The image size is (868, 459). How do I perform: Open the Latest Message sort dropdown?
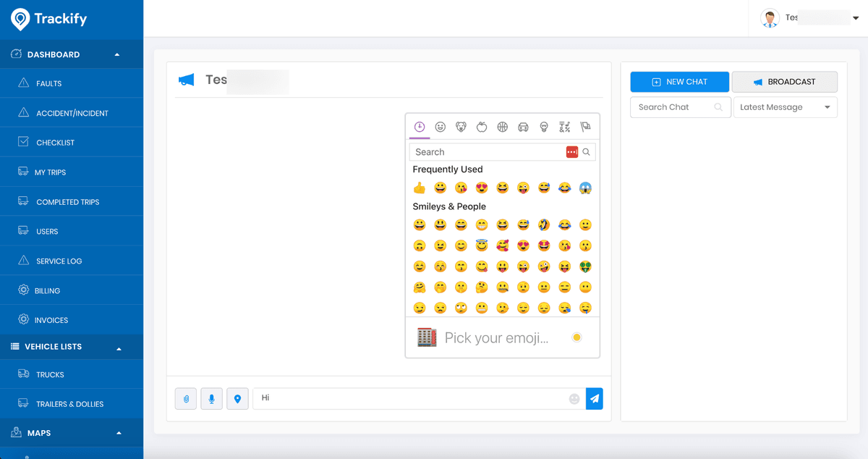click(x=785, y=107)
